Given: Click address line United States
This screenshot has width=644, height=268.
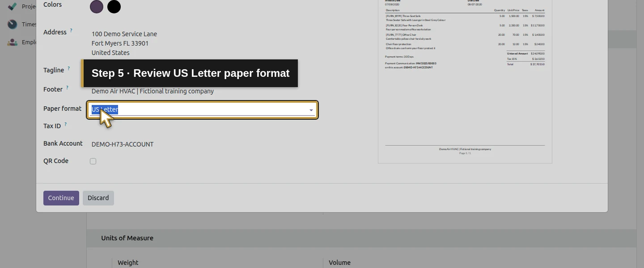Looking at the screenshot, I should [x=110, y=53].
